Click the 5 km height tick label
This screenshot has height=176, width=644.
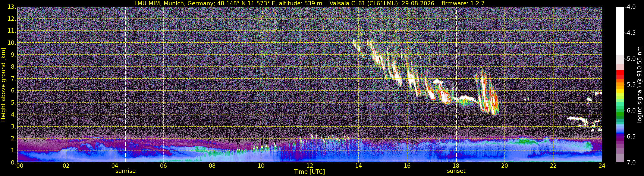point(13,102)
